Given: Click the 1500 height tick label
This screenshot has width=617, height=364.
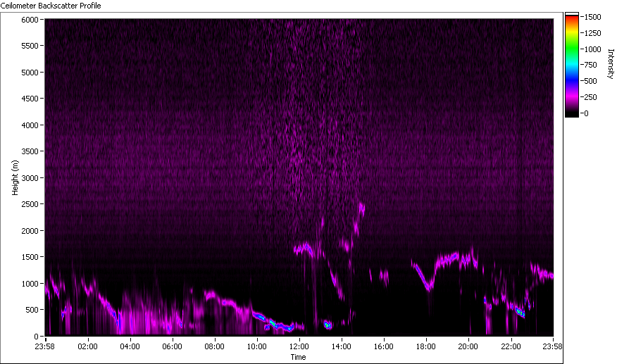Looking at the screenshot, I should [x=30, y=256].
